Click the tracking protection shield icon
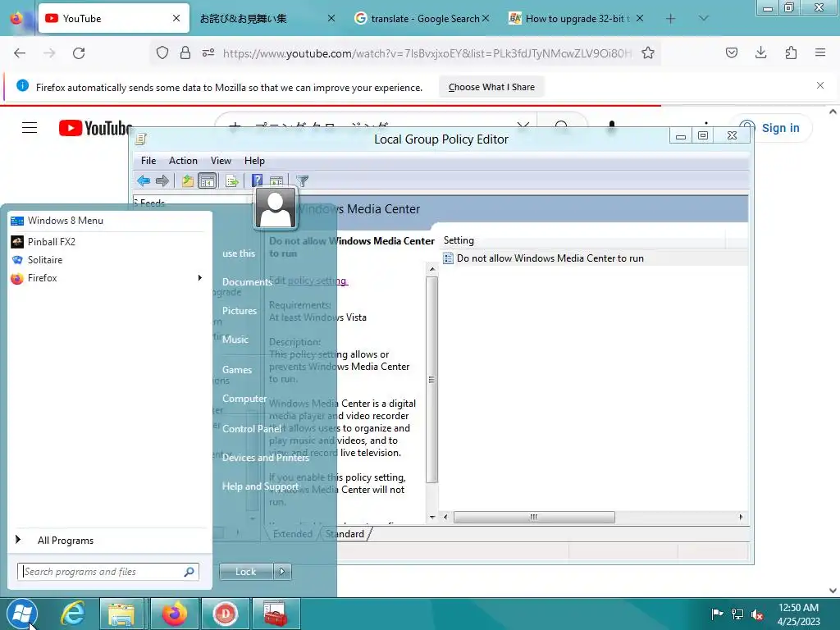Screen dimensions: 840x630 pos(162,52)
